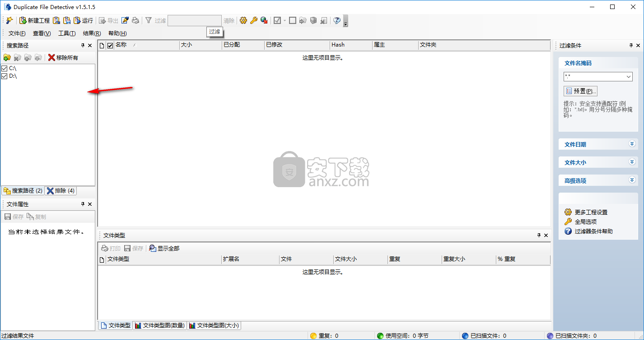
Task: Click the 预置(P)... presets button
Action: 581,91
